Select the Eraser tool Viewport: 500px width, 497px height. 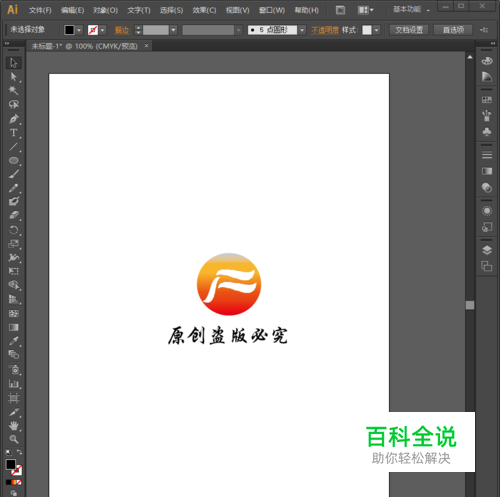pos(14,215)
